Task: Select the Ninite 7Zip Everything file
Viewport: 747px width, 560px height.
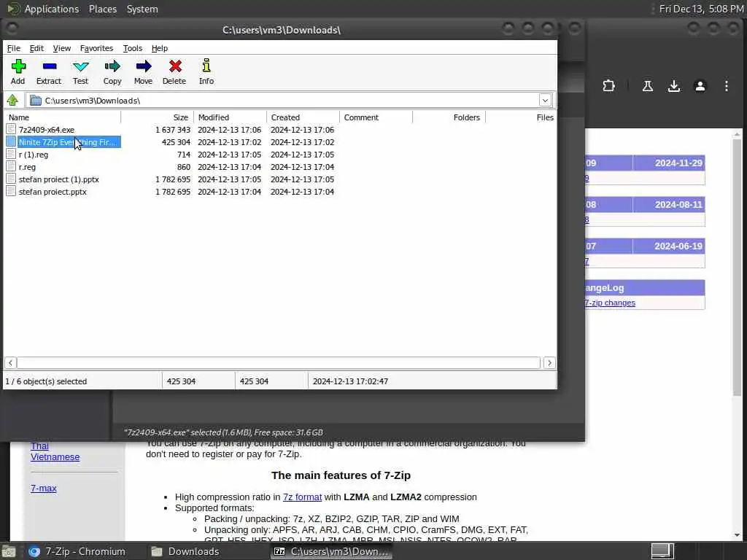Action: click(69, 142)
